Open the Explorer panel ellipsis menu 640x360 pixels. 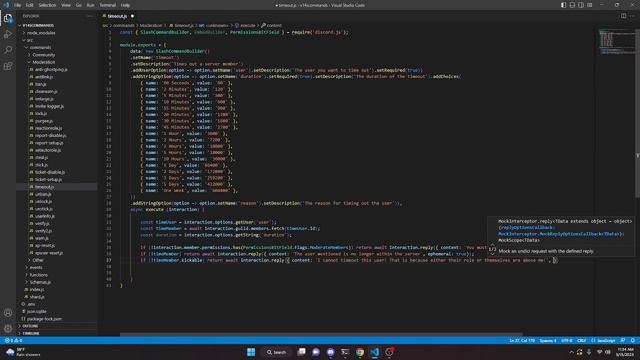tap(90, 16)
